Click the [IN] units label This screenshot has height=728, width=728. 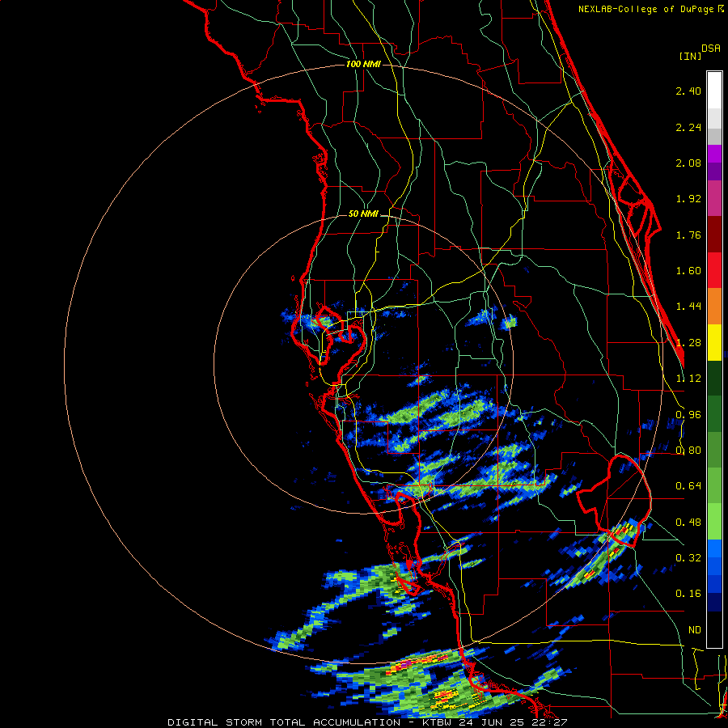click(690, 56)
